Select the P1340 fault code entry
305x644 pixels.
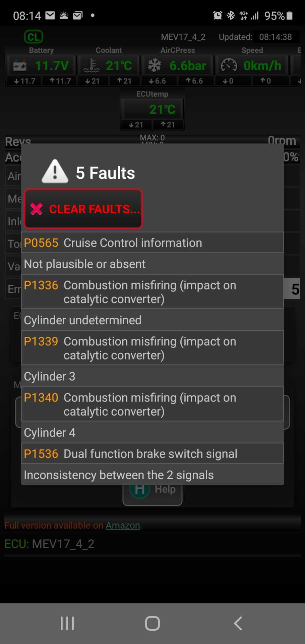click(x=152, y=404)
